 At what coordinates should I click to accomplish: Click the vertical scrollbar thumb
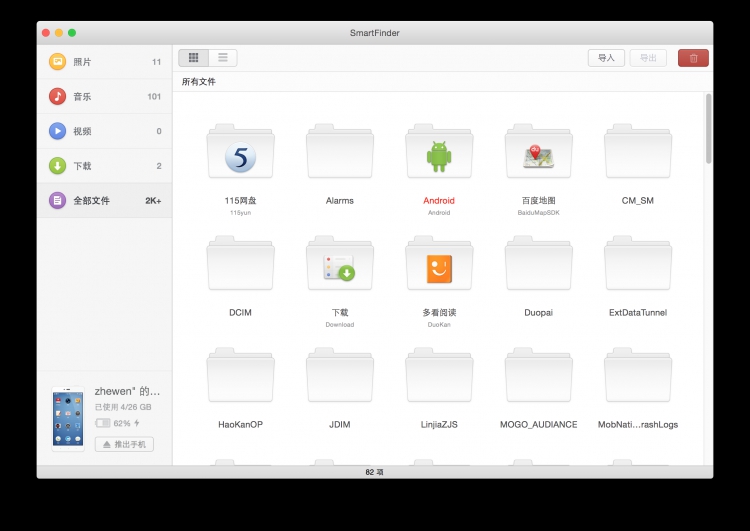tap(708, 129)
